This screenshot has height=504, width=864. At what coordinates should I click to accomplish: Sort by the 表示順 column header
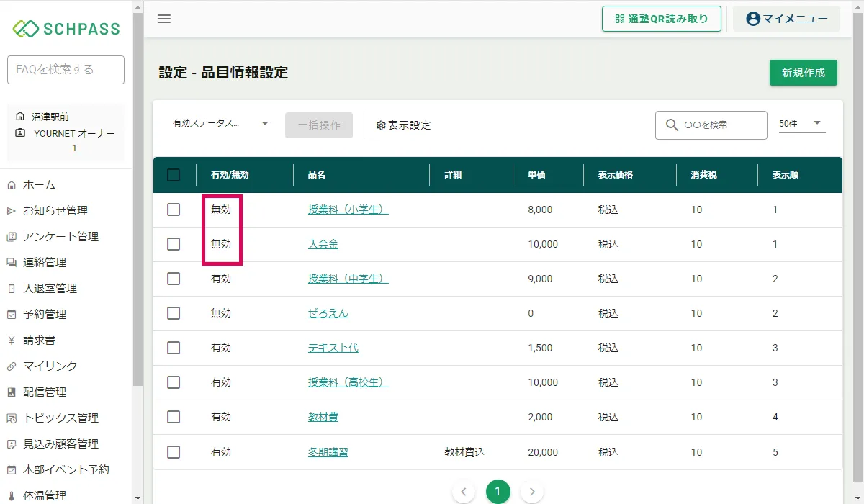pos(785,175)
